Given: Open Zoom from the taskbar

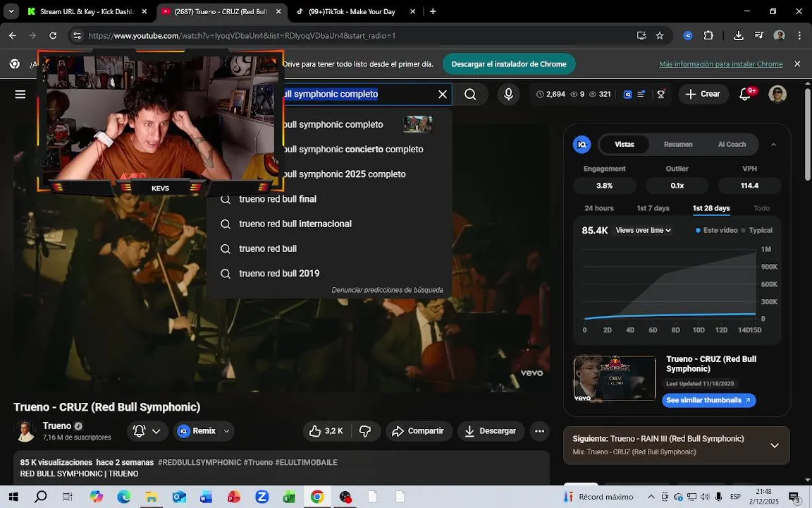Looking at the screenshot, I should 262,497.
